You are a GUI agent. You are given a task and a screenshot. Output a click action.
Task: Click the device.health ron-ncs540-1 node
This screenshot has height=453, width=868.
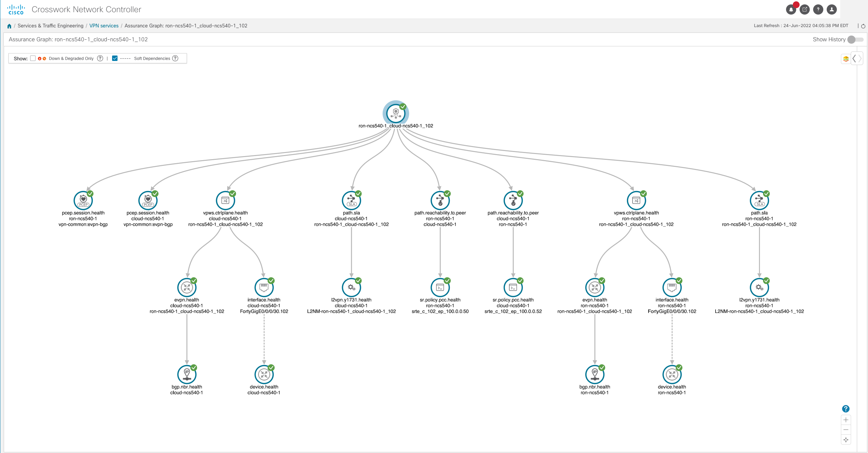point(672,374)
